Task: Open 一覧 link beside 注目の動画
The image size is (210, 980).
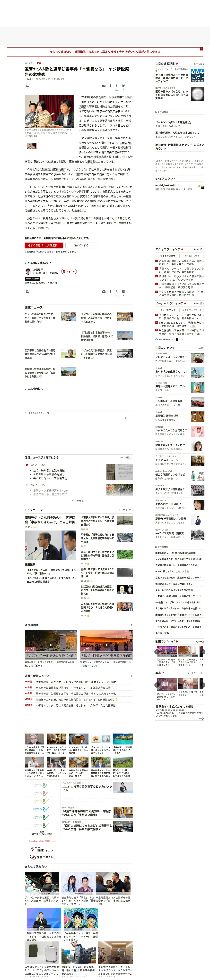Action: pos(130,625)
